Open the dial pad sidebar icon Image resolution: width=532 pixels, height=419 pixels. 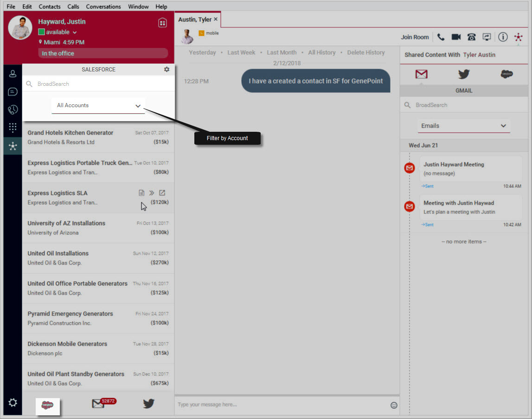pyautogui.click(x=13, y=127)
